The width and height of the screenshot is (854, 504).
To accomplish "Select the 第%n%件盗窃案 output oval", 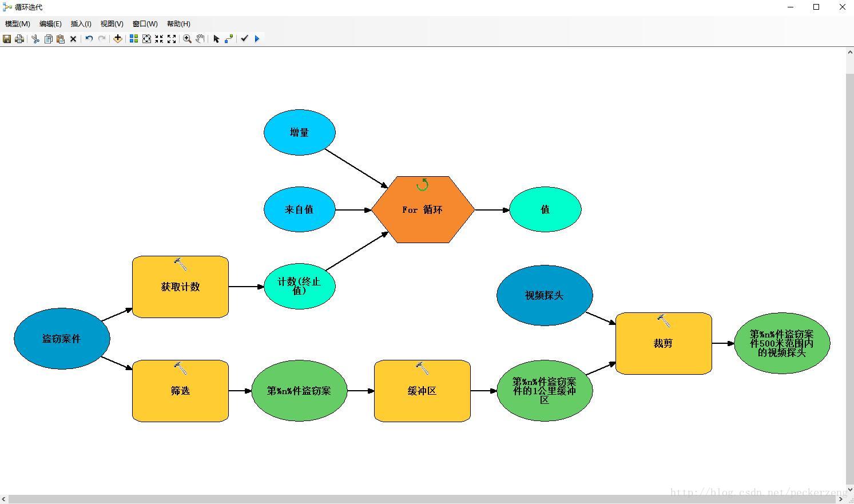I will [299, 391].
